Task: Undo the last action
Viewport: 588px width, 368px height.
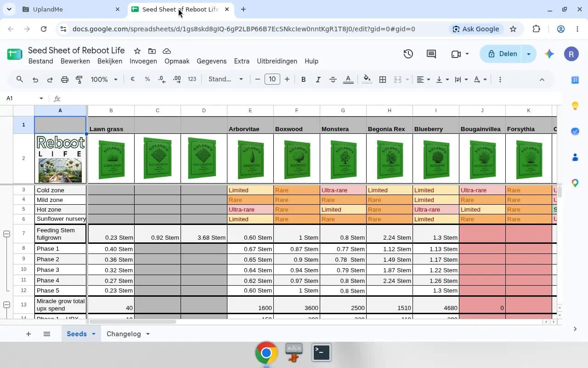Action: pyautogui.click(x=35, y=80)
